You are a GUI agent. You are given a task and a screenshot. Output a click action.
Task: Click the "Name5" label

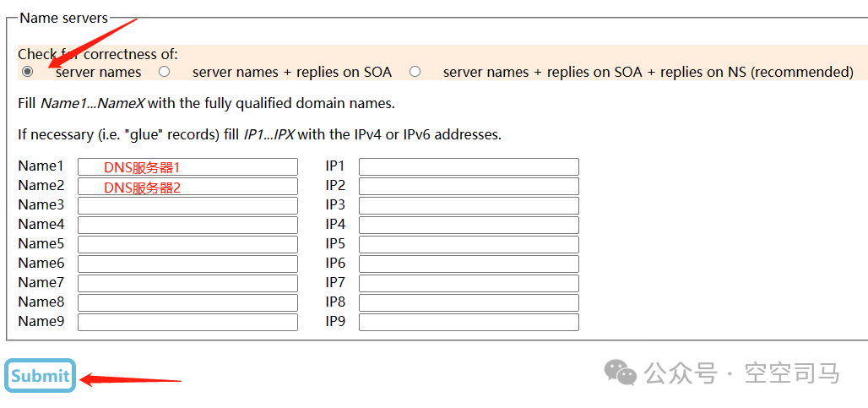click(41, 243)
